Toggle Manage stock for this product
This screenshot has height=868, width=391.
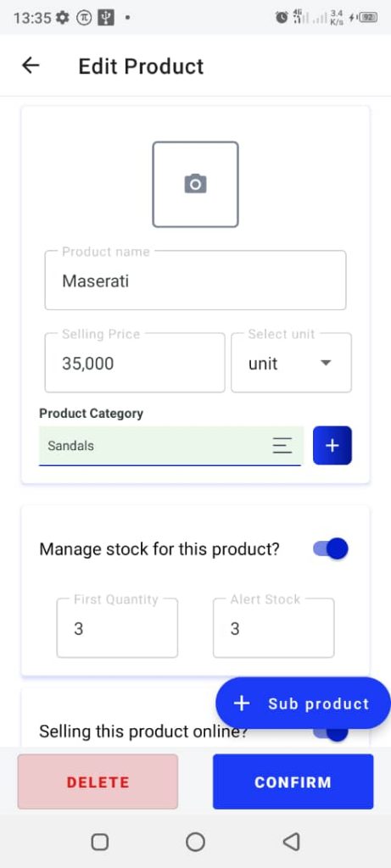pyautogui.click(x=331, y=548)
